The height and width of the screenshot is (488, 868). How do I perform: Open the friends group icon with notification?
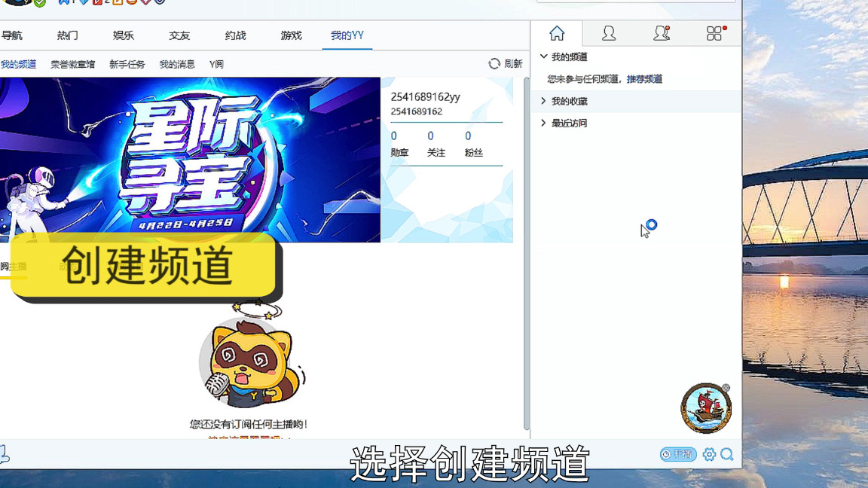(x=662, y=33)
